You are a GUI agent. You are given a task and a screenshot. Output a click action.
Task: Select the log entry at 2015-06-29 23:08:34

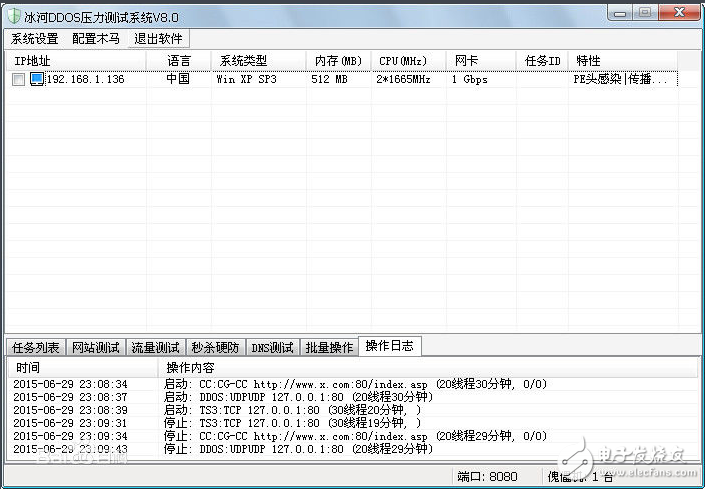coord(70,384)
